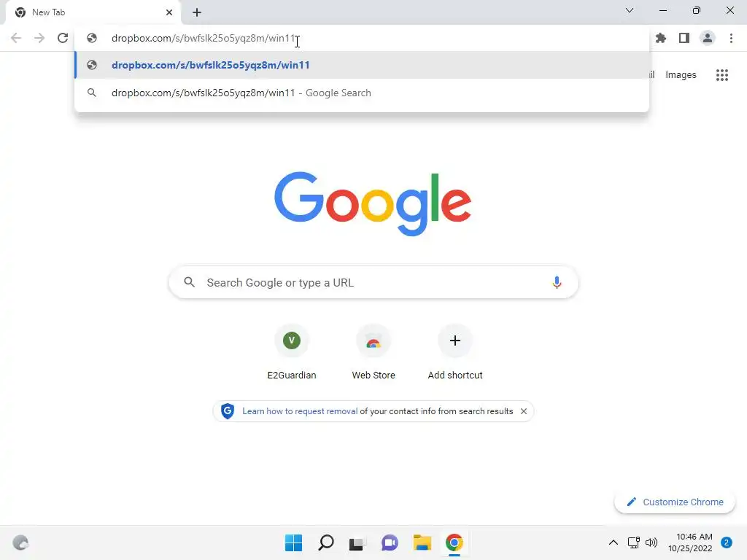The image size is (747, 560).
Task: Open the Google apps grid
Action: pyautogui.click(x=722, y=75)
